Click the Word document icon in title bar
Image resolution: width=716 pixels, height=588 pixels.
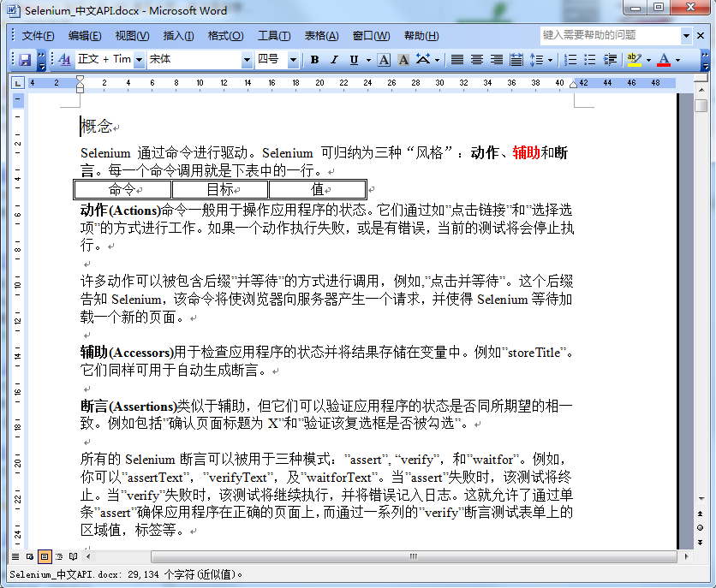13,10
